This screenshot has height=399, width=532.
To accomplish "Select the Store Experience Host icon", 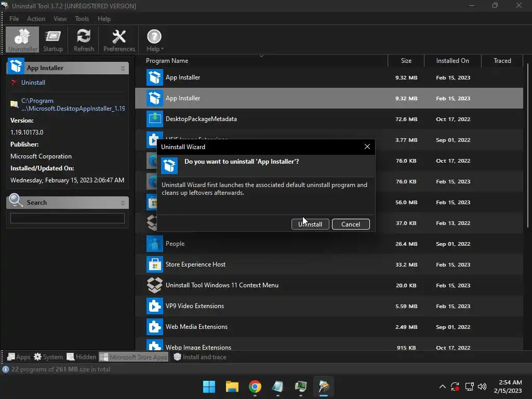I will tap(155, 264).
